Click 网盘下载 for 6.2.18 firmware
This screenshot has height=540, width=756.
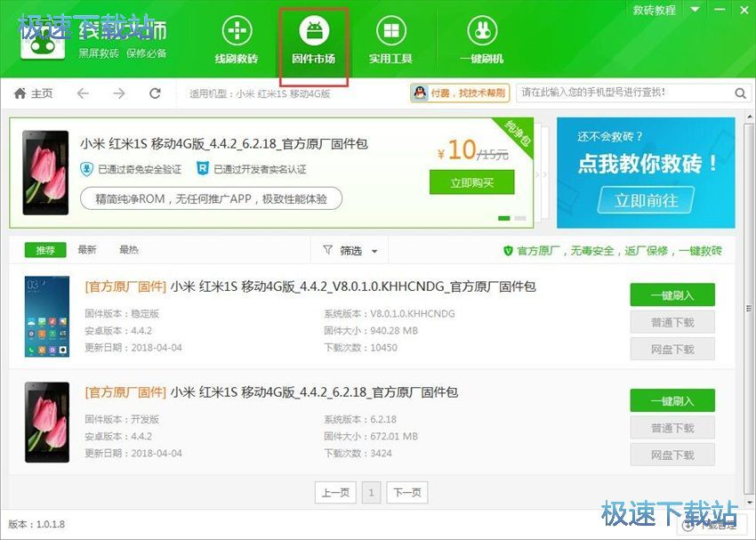(x=672, y=455)
